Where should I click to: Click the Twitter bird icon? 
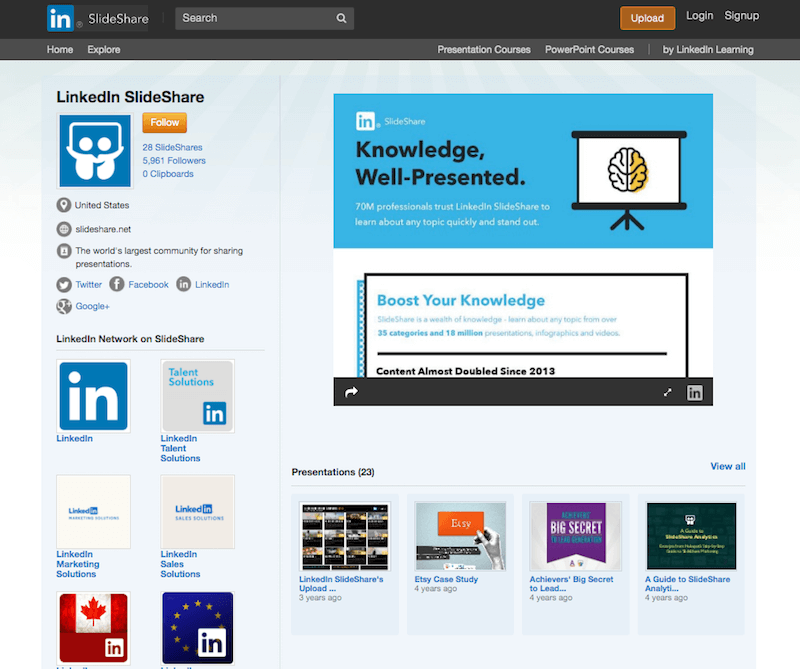pos(64,285)
